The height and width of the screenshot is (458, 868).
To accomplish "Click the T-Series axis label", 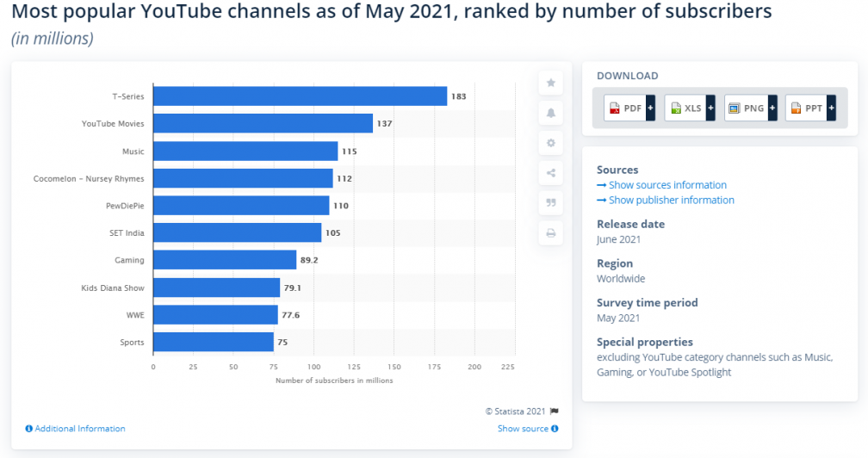I will tap(127, 96).
